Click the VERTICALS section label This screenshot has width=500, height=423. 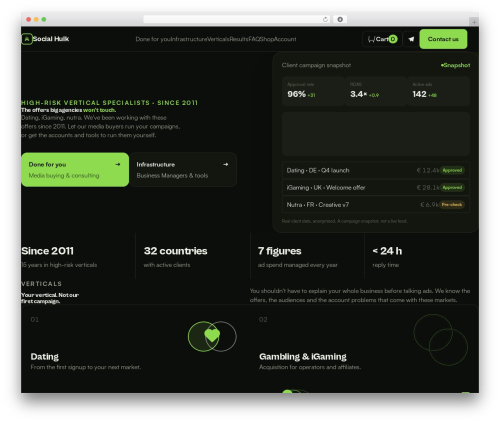(x=42, y=284)
